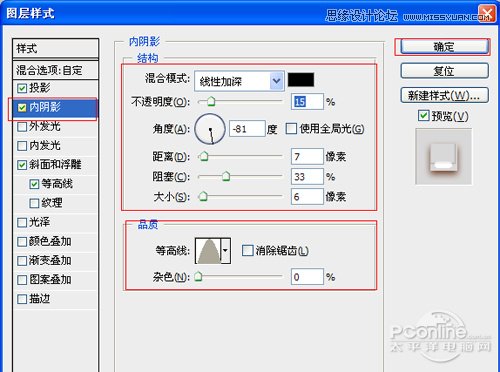Viewport: 500px width, 372px height.
Task: Enable the 外发光 (Outer Glow) checkbox
Action: point(22,127)
